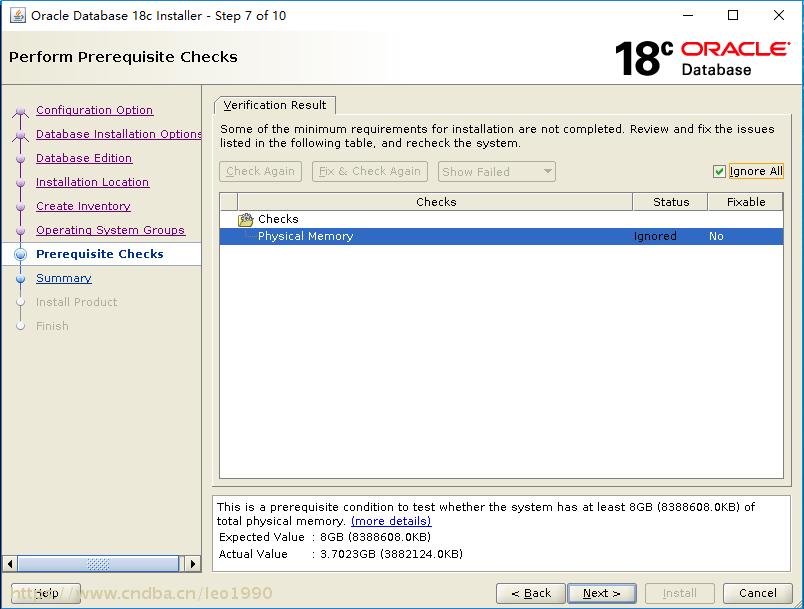
Task: Click the Help button
Action: [46, 594]
